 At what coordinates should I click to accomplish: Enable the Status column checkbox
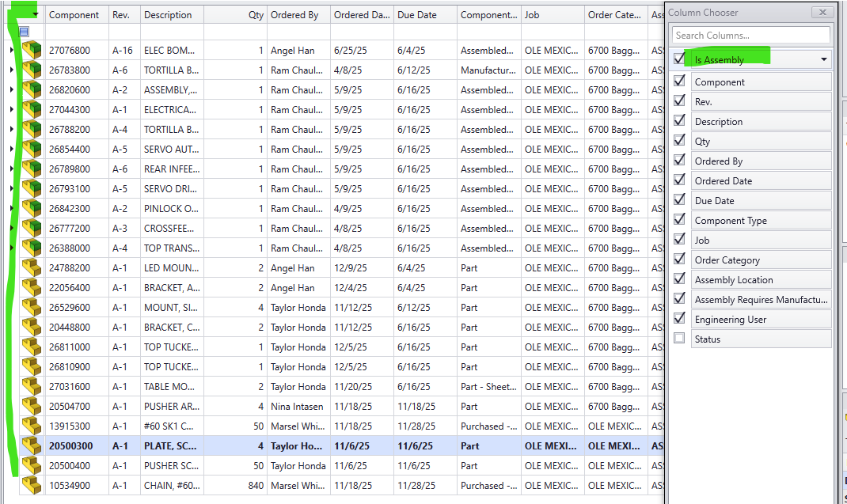[679, 339]
